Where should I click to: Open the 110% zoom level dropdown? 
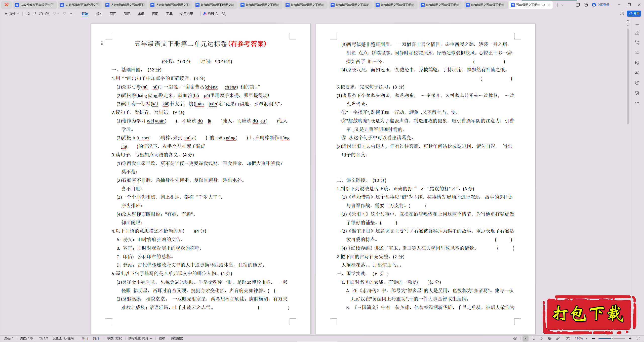pyautogui.click(x=581, y=338)
